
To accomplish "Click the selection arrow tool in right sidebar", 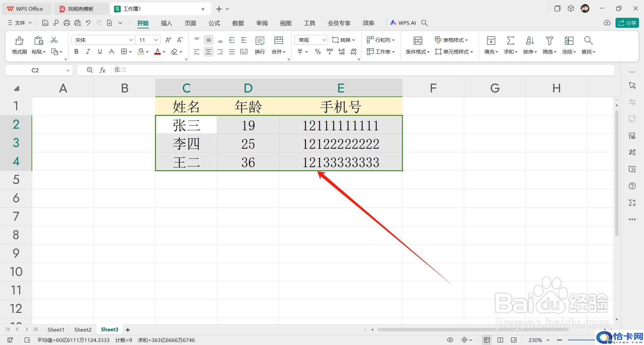I will [632, 85].
